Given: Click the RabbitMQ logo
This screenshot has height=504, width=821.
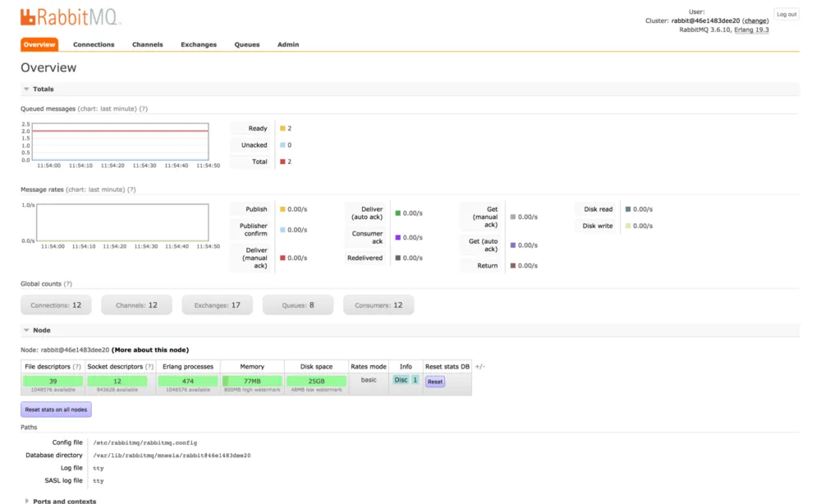Looking at the screenshot, I should pyautogui.click(x=70, y=16).
